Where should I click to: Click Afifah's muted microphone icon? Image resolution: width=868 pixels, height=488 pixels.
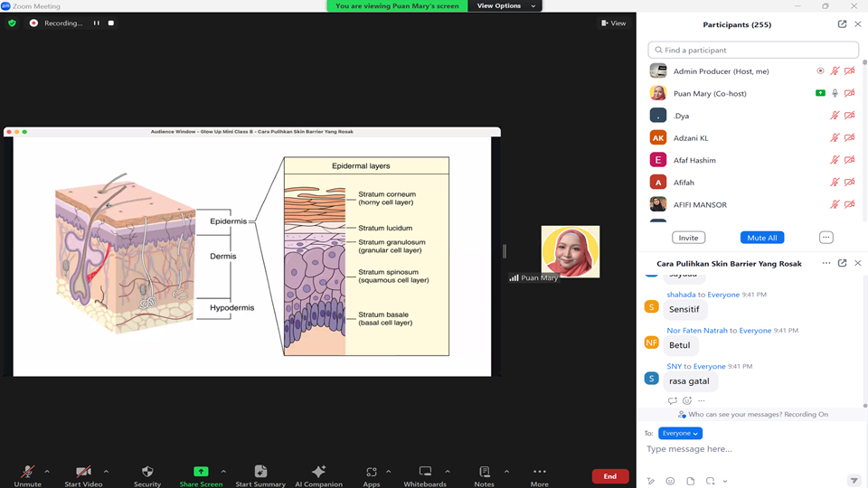pos(835,182)
